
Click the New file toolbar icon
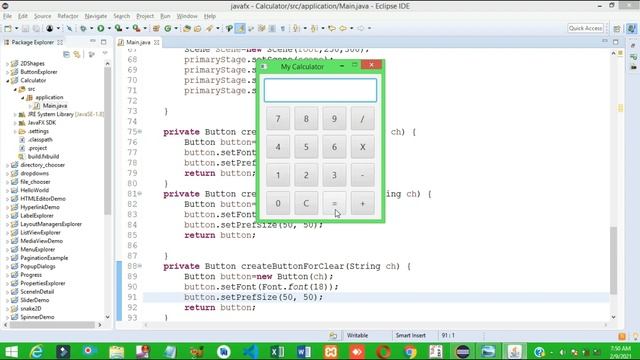coord(8,28)
